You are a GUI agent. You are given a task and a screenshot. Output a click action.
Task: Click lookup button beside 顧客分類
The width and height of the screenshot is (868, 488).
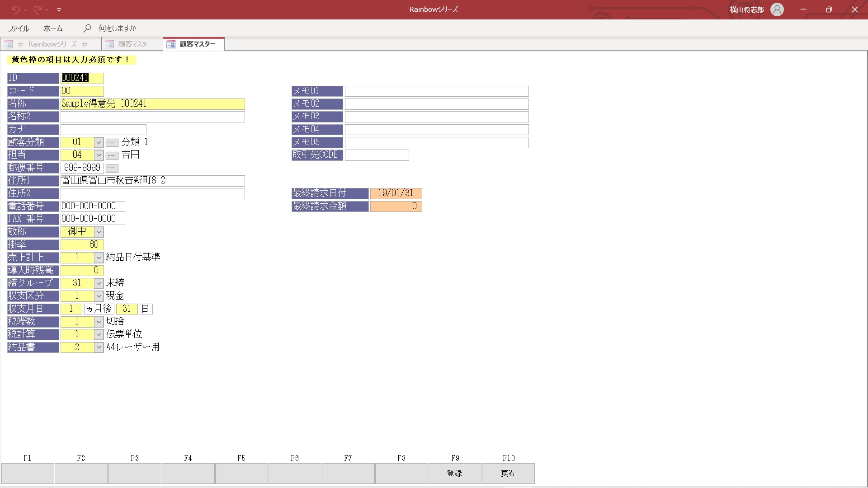(112, 142)
